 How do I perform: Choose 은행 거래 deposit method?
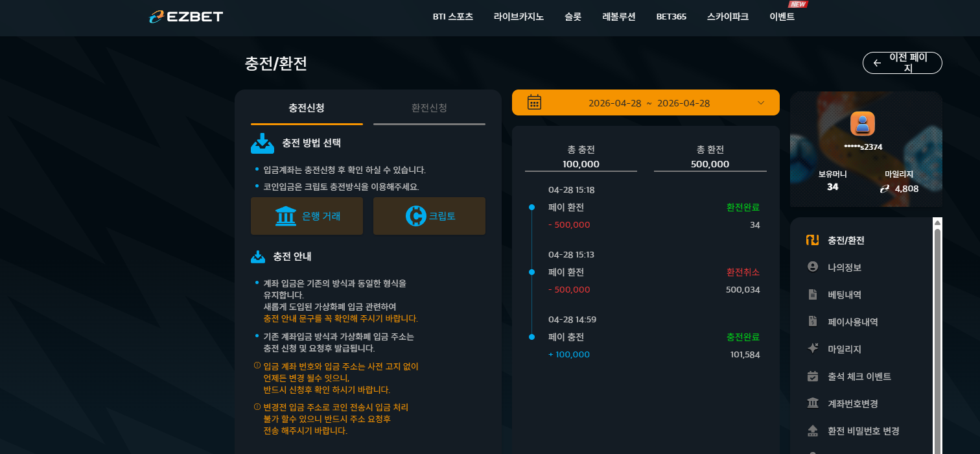tap(307, 216)
